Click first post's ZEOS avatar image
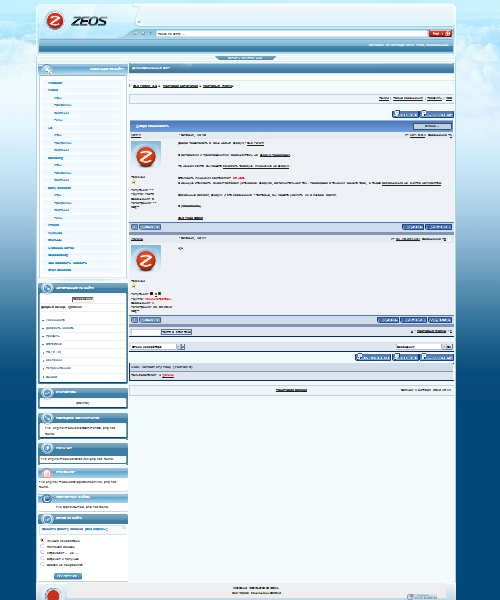The image size is (500, 600). pos(146,155)
